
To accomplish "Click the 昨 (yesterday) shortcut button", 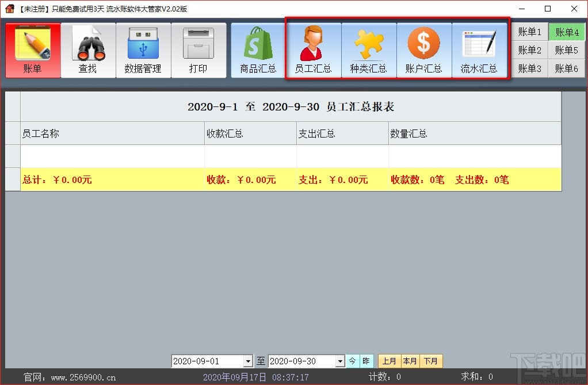I will (366, 361).
